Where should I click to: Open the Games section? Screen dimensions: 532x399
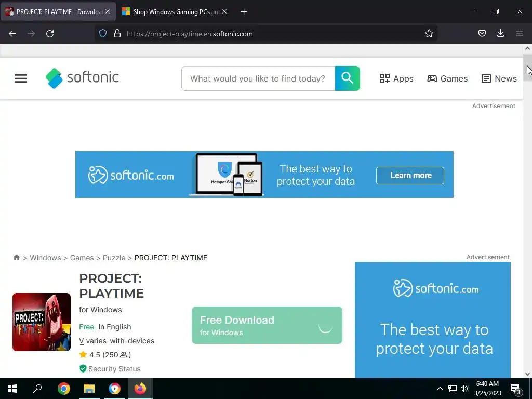pos(447,79)
